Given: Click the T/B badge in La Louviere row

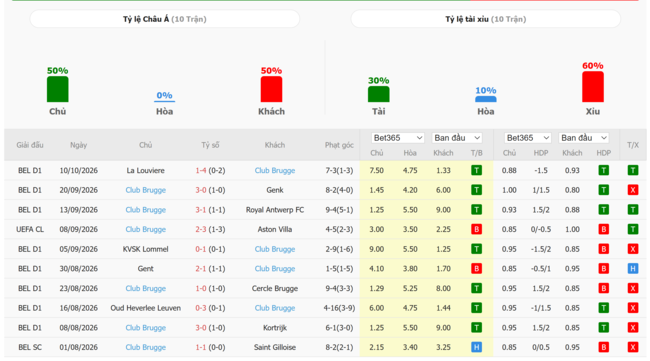Looking at the screenshot, I should point(476,170).
